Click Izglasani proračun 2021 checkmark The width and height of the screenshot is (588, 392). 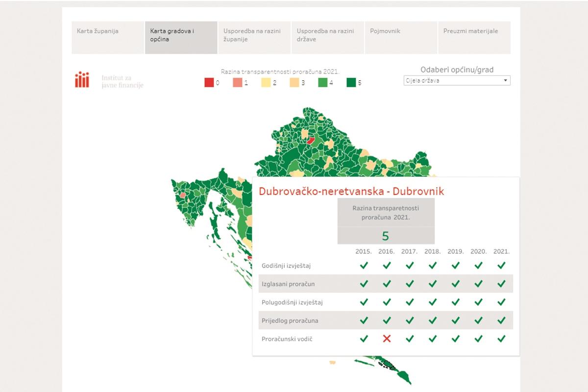[501, 284]
